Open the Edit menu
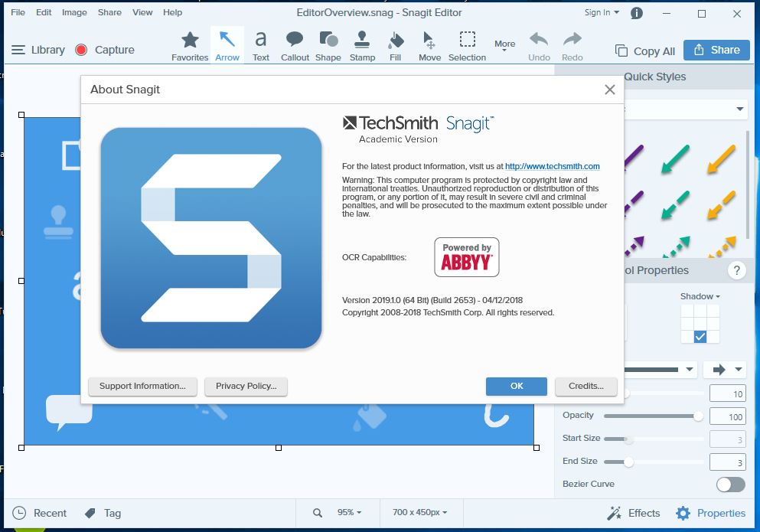Screen dimensions: 760x532 click(44, 12)
